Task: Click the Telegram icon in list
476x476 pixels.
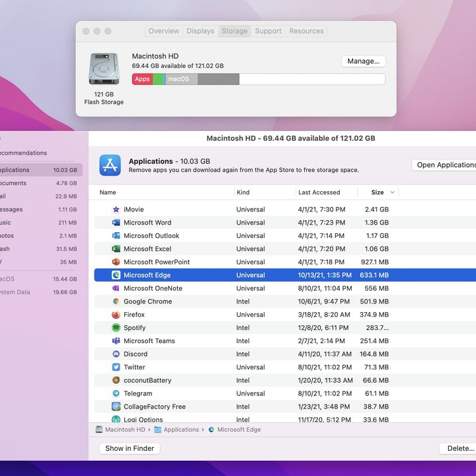Action: pos(116,393)
